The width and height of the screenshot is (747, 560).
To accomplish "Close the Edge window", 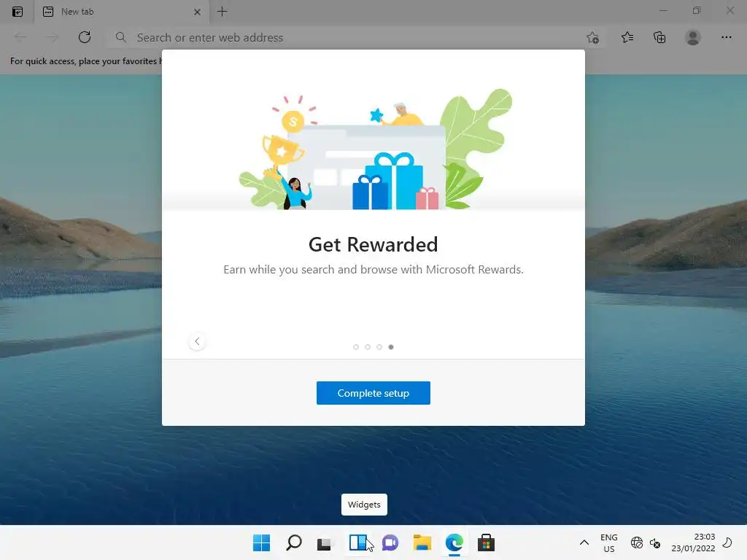I will (729, 10).
